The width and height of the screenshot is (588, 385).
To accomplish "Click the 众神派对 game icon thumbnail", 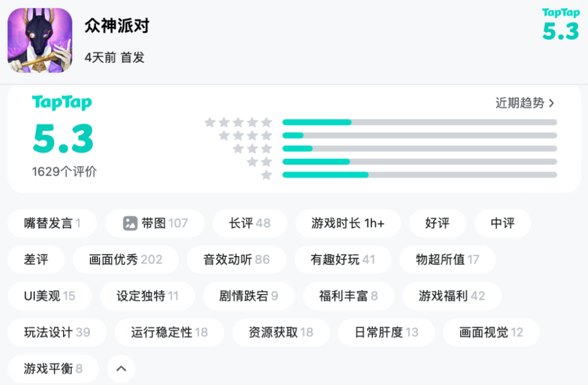I will 40,40.
